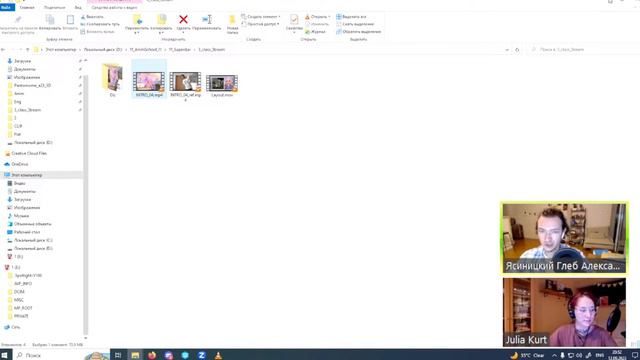
Task: Click Скопировать путь in the ribbon
Action: coord(100,24)
